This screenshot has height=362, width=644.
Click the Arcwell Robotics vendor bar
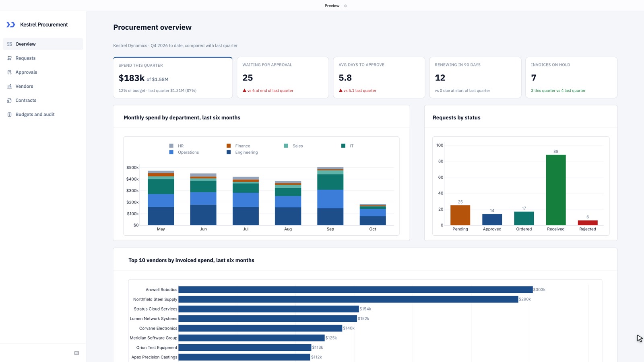pos(355,290)
